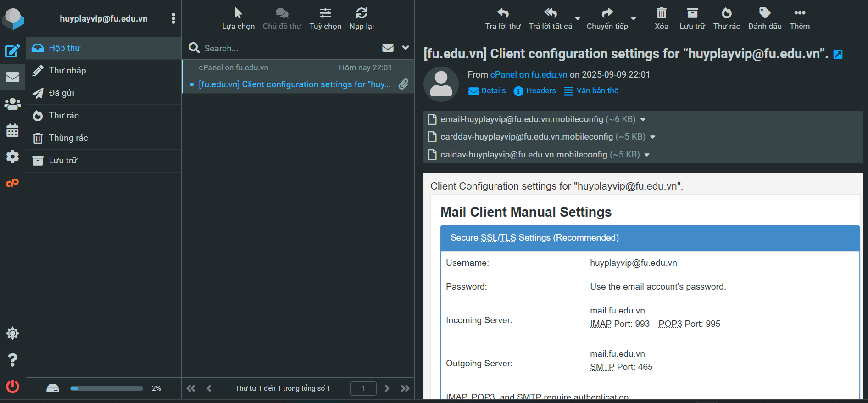
Task: Log out using the power icon
Action: [12, 386]
